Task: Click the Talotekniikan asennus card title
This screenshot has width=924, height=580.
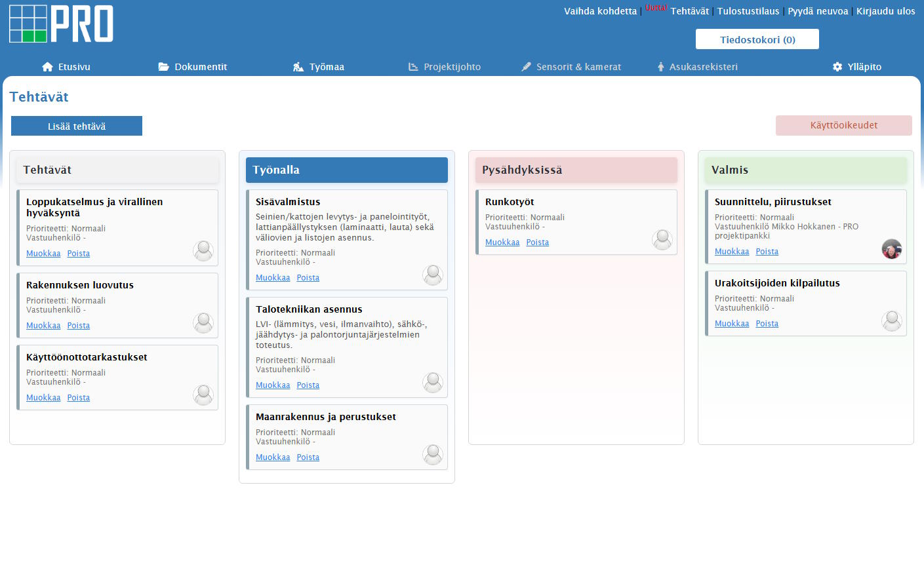Action: 309,309
